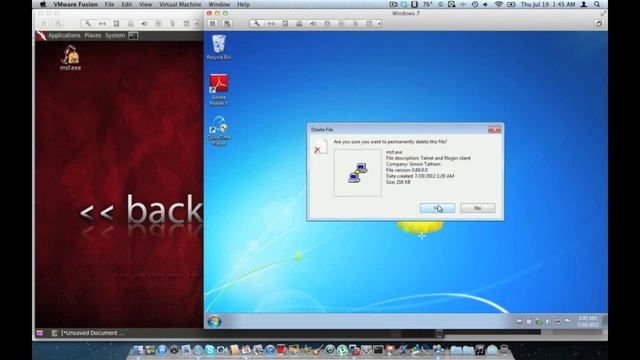Close the Delete File dialog
Screen dimensions: 640x360
[494, 130]
